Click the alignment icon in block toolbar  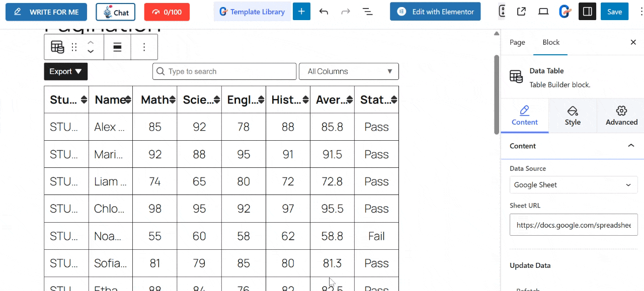(x=117, y=47)
